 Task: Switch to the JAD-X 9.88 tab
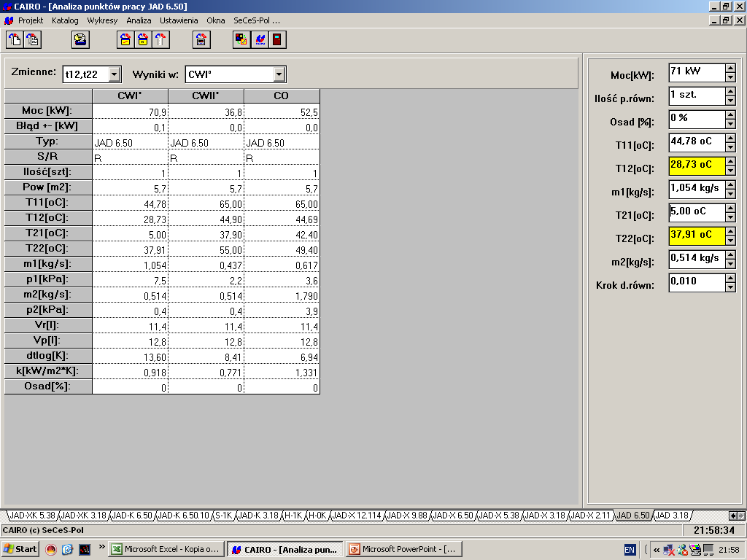[x=407, y=516]
